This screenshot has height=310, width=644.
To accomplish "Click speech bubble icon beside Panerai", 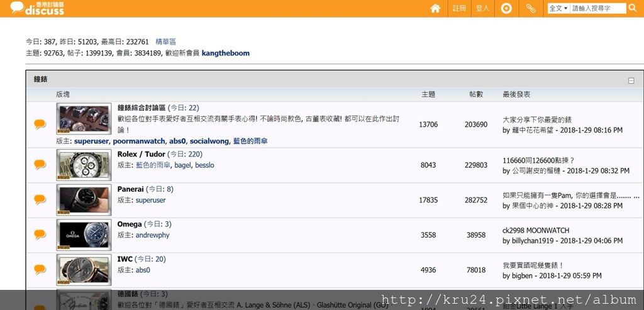I will point(40,199).
